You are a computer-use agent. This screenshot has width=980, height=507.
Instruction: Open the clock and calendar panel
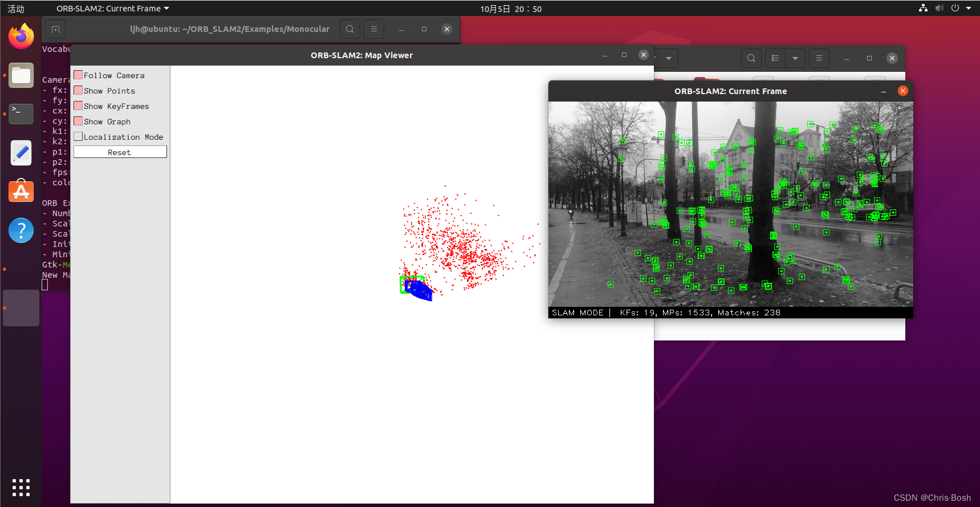(511, 9)
